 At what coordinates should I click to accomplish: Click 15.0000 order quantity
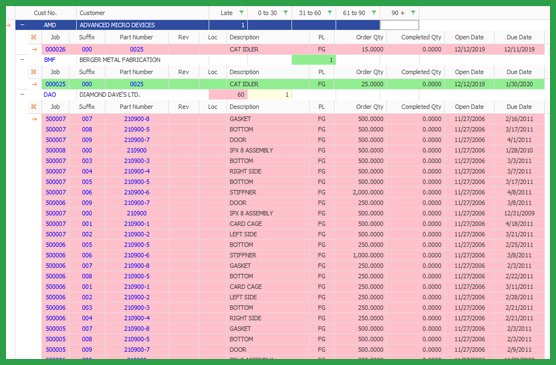pos(372,49)
